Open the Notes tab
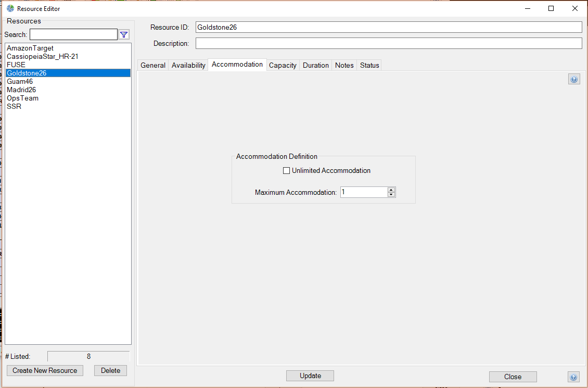This screenshot has width=588, height=388. pyautogui.click(x=344, y=66)
